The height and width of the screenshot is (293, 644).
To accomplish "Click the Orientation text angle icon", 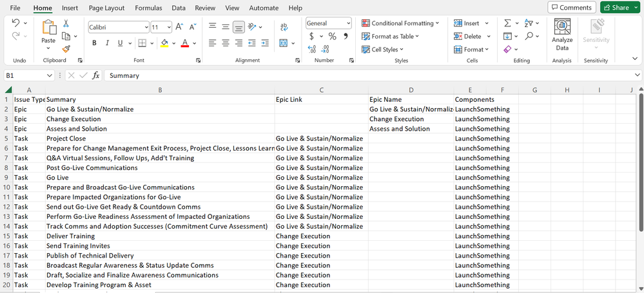I will 252,27.
